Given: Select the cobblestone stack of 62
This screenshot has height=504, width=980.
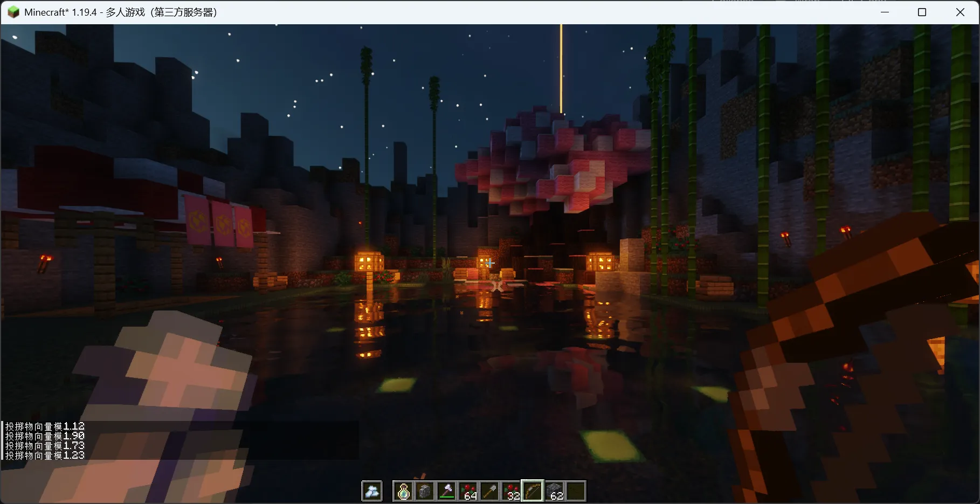Looking at the screenshot, I should (x=554, y=491).
